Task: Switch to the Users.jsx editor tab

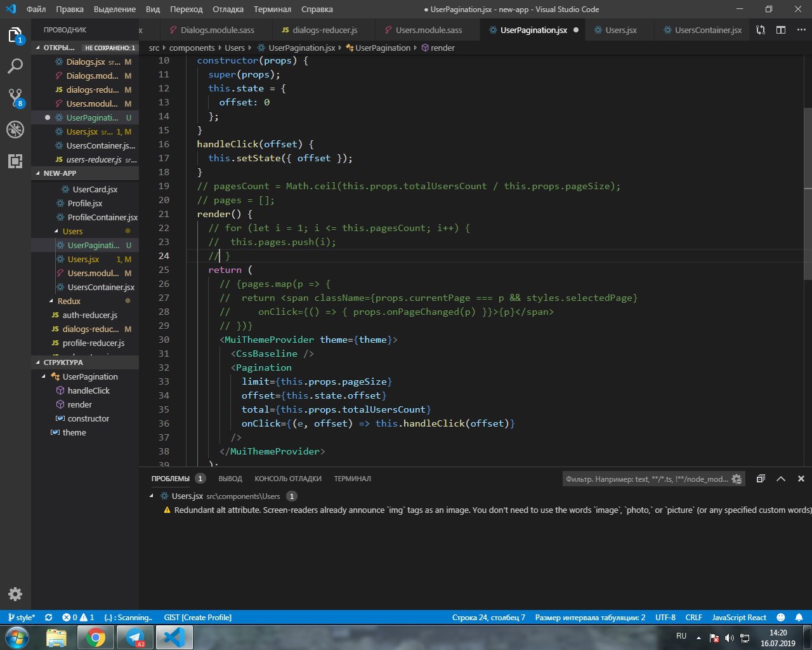Action: (620, 30)
